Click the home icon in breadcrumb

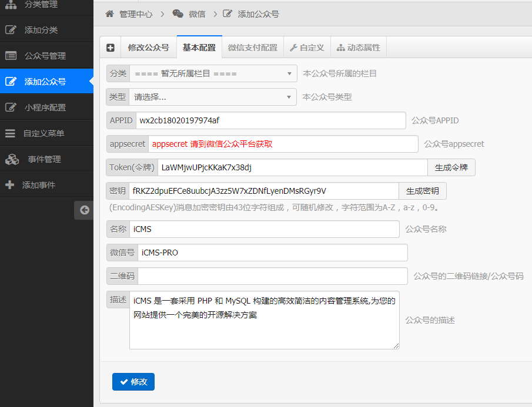pyautogui.click(x=109, y=14)
